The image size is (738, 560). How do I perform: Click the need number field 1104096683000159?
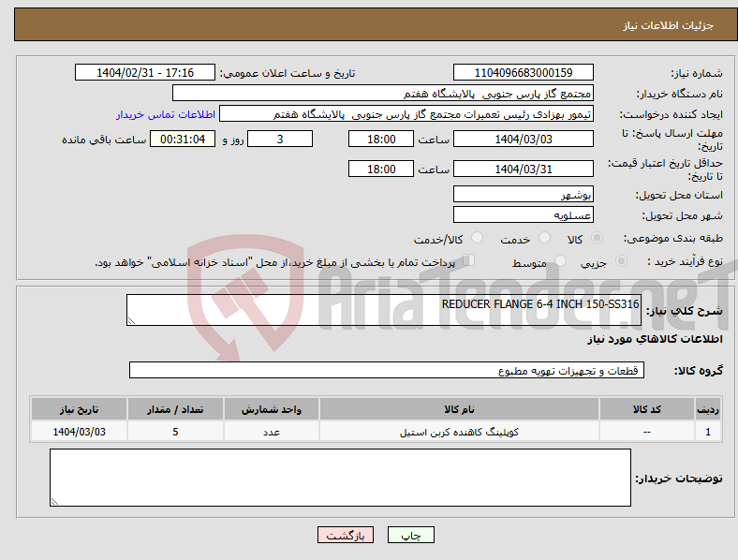[524, 72]
